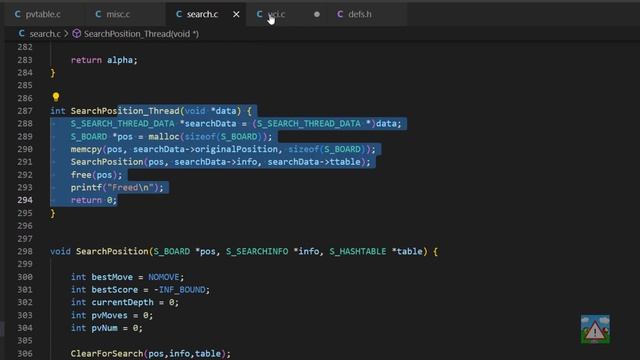Open the defs.h tab

[360, 14]
